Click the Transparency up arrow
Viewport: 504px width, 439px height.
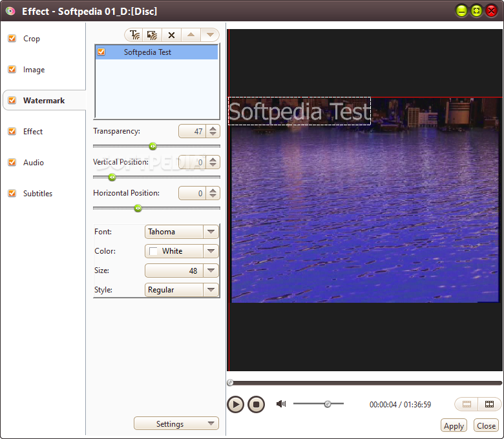click(x=213, y=128)
